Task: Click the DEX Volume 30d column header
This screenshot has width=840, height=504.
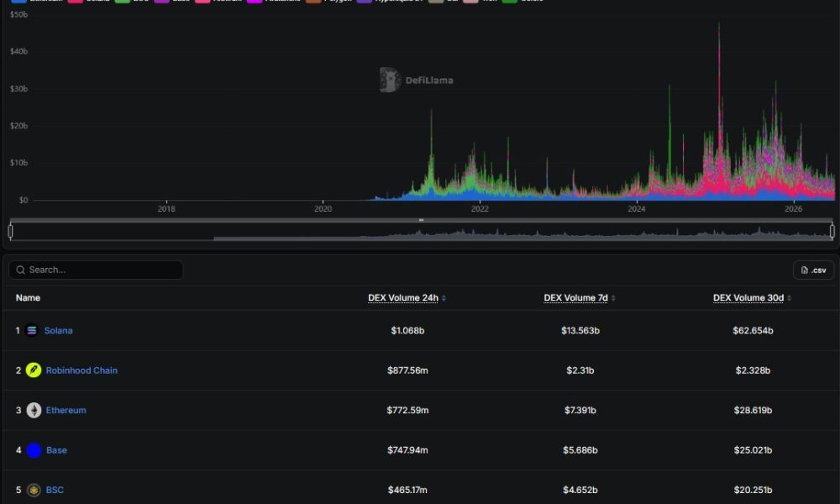Action: (748, 298)
